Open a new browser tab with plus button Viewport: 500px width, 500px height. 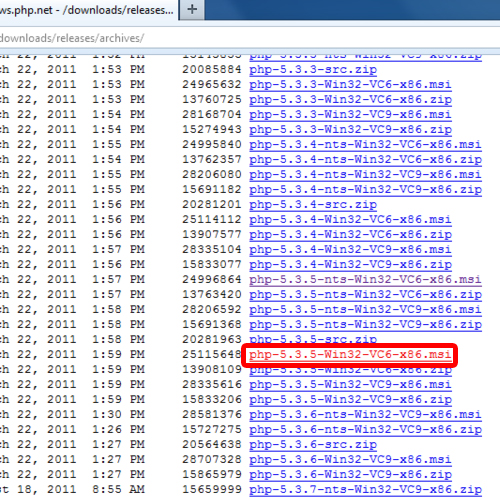pyautogui.click(x=192, y=10)
